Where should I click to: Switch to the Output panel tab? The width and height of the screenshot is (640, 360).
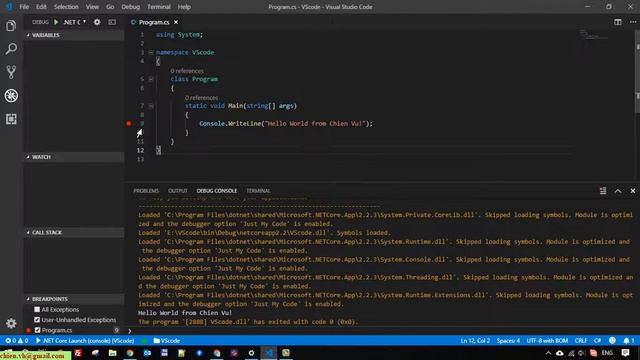point(178,191)
